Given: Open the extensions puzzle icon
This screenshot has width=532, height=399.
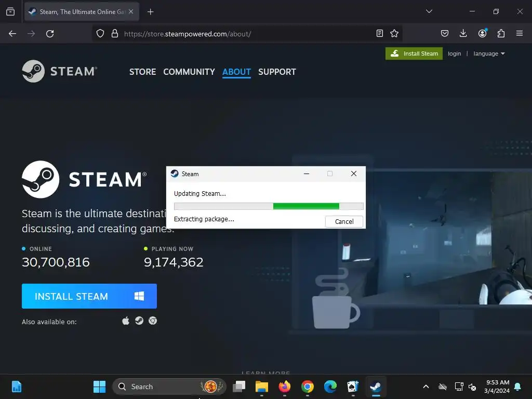Looking at the screenshot, I should coord(501,33).
